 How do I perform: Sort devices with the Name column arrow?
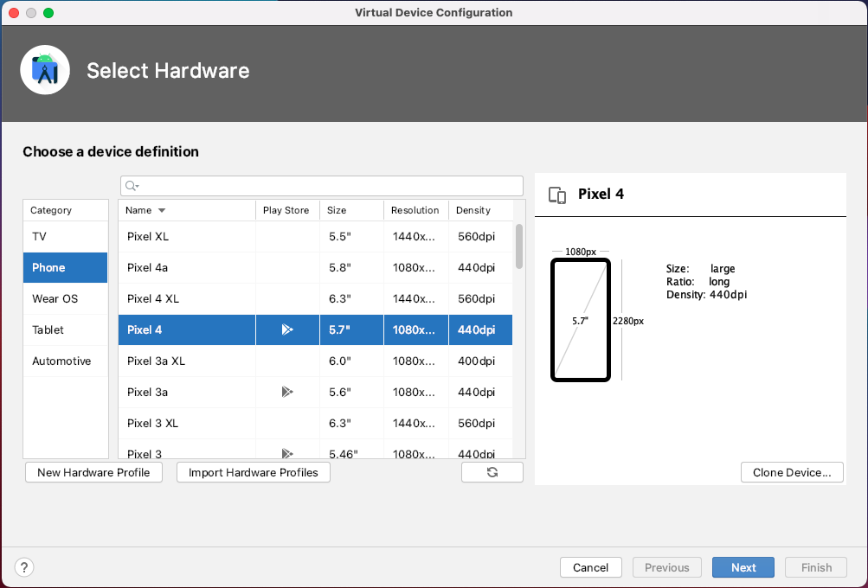(x=162, y=210)
